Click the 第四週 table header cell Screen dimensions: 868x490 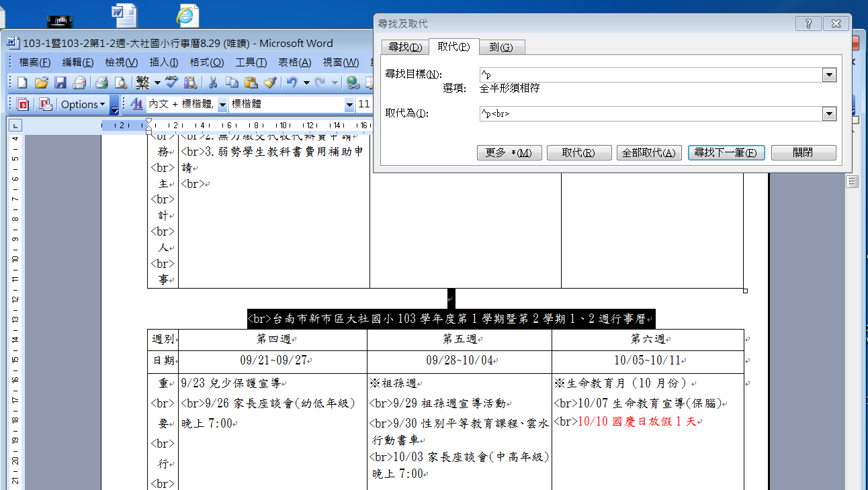coord(273,340)
